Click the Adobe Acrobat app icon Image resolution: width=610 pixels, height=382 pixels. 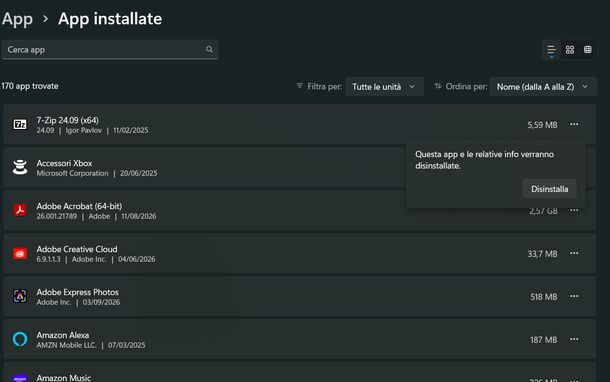click(20, 210)
